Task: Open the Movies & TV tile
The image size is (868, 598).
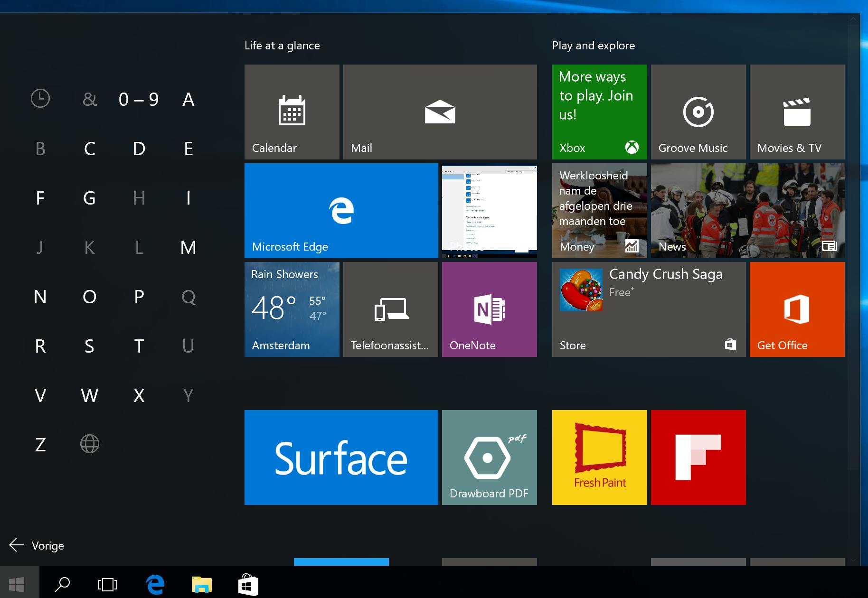Action: [x=797, y=112]
